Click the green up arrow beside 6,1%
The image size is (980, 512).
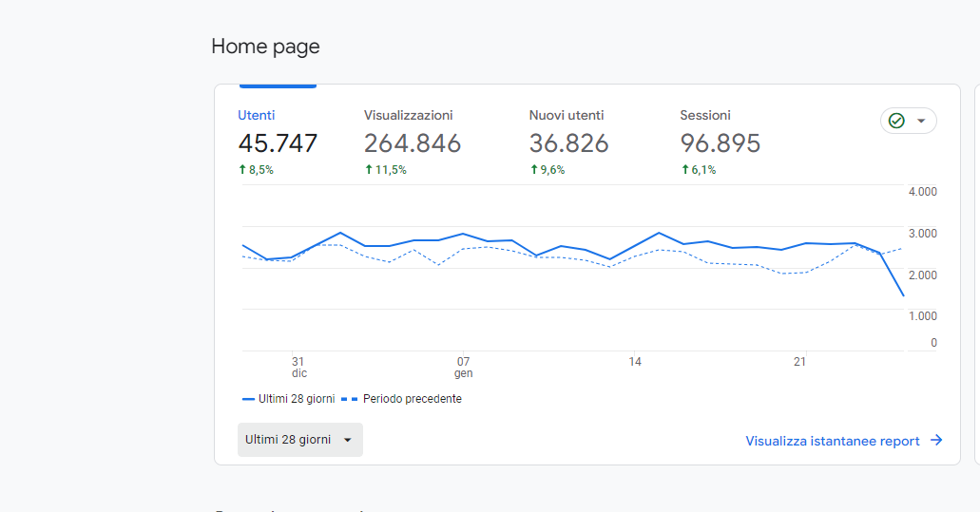tap(685, 170)
